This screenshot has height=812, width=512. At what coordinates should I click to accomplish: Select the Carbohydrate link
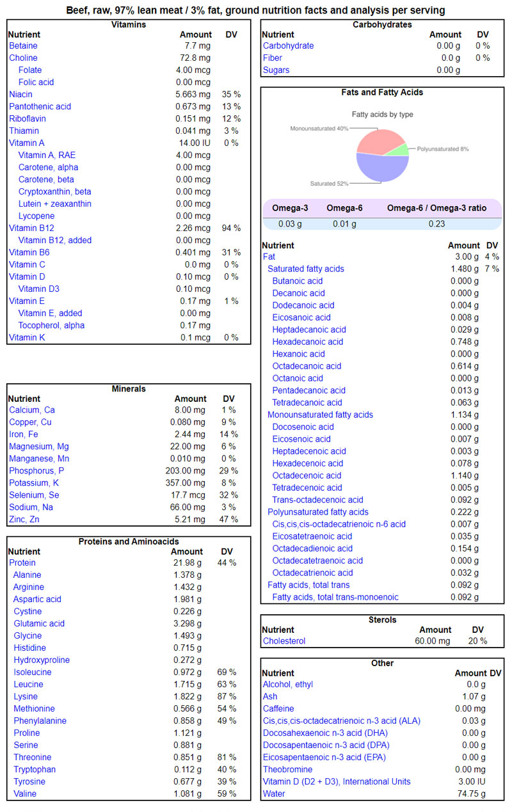pos(288,45)
